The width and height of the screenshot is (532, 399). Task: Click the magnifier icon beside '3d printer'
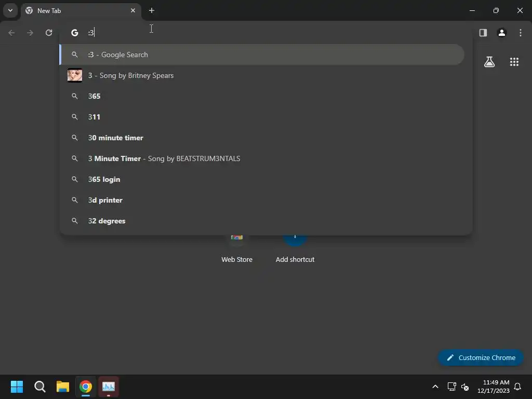click(75, 200)
